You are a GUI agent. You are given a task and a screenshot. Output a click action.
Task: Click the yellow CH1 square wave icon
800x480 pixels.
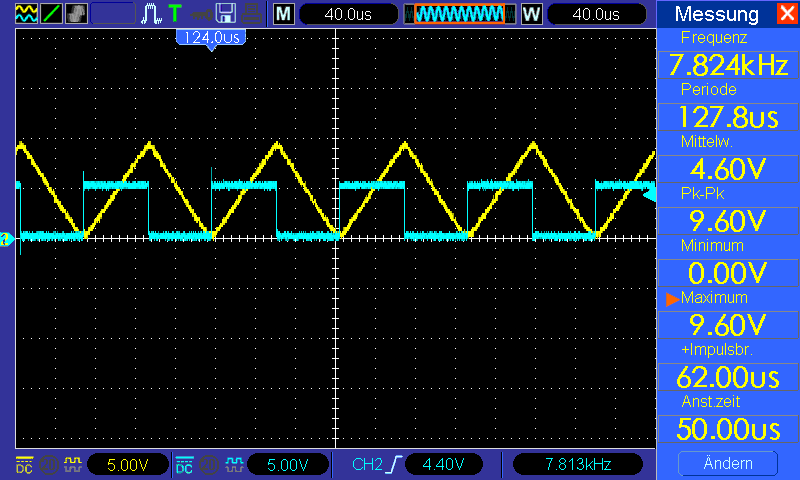pyautogui.click(x=73, y=465)
